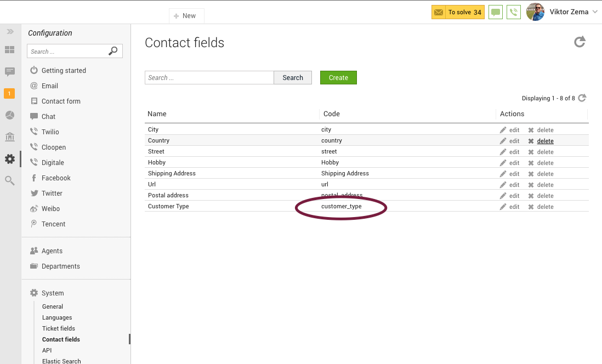This screenshot has height=364, width=602.
Task: Focus the contact fields search input
Action: click(209, 77)
